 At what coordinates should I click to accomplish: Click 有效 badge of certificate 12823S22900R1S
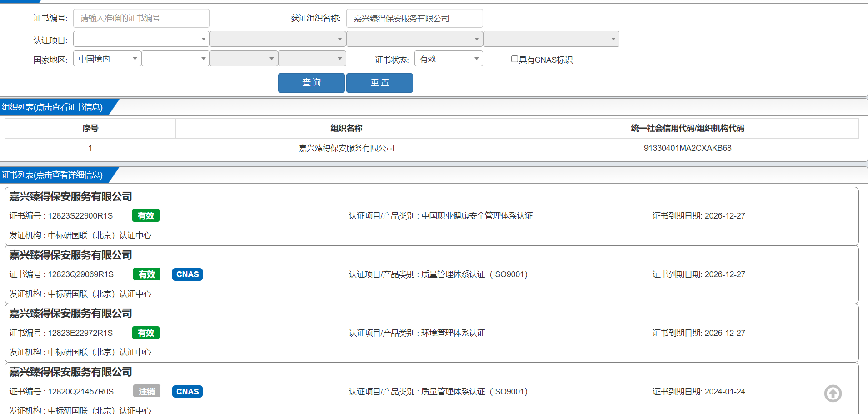pyautogui.click(x=146, y=216)
